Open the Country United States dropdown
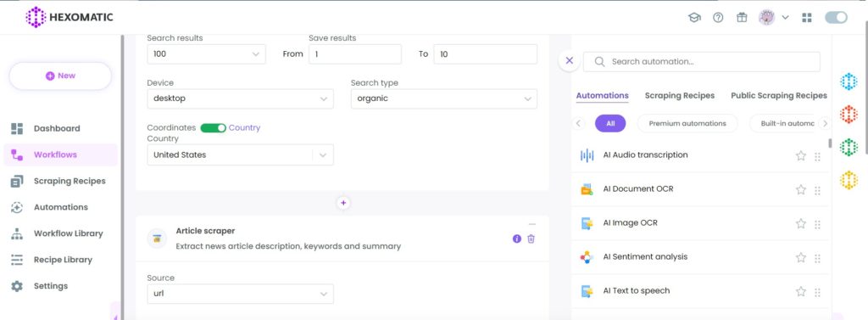 point(240,154)
